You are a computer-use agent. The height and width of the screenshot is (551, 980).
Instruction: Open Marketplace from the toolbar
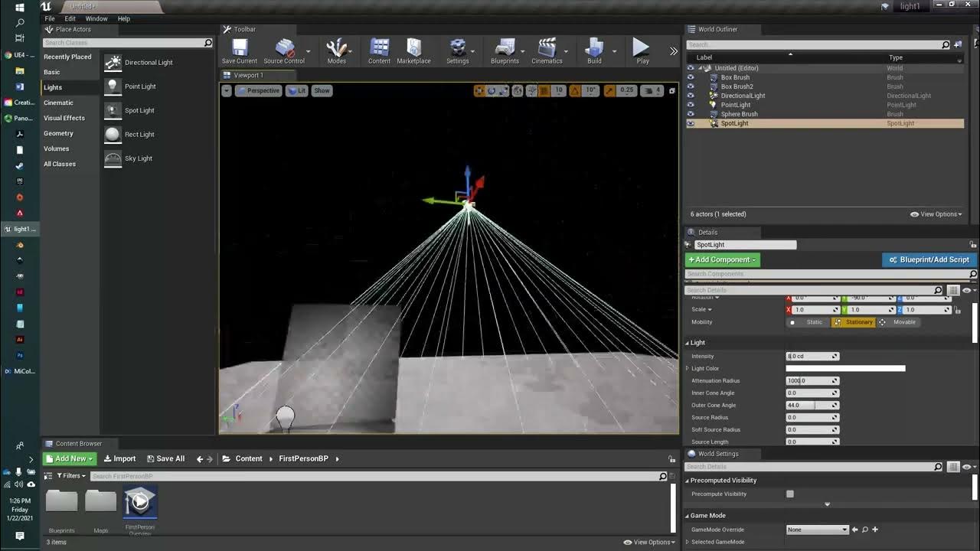(x=413, y=51)
